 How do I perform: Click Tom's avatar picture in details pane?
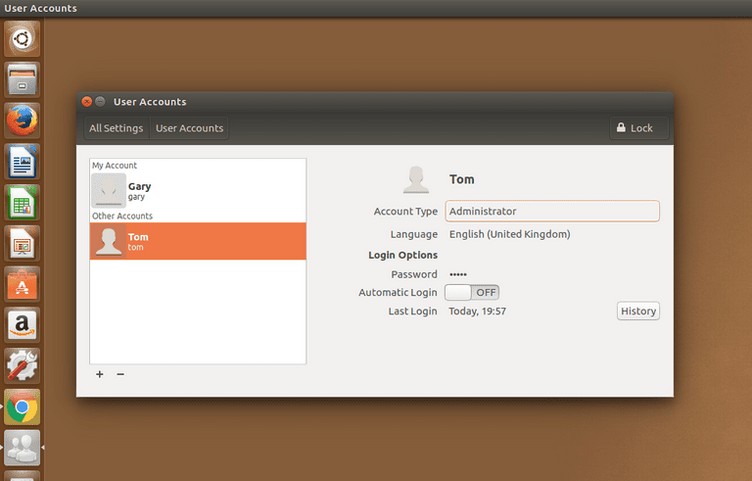416,179
